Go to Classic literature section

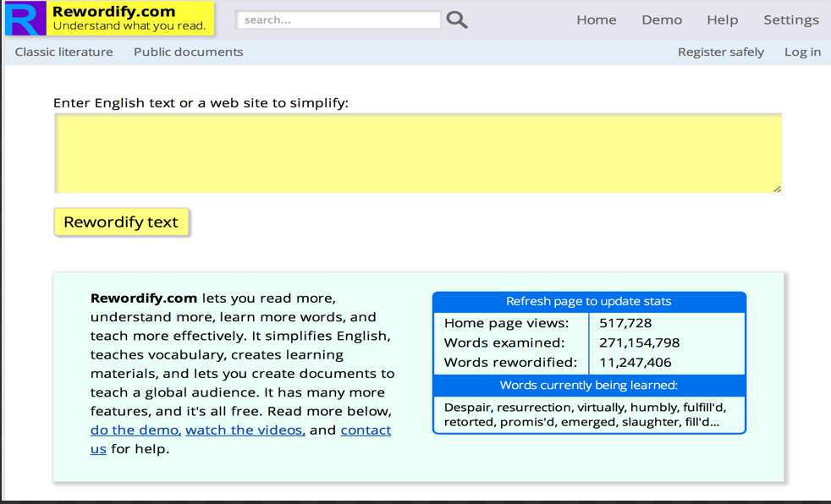pos(63,52)
